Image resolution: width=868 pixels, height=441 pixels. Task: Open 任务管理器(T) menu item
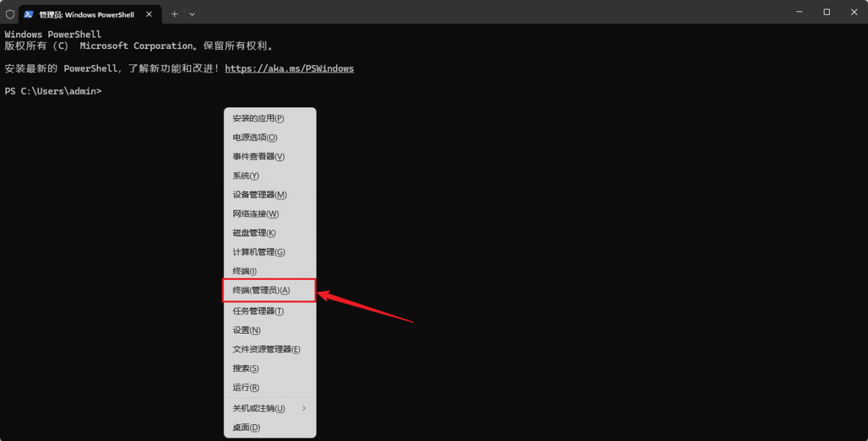258,311
